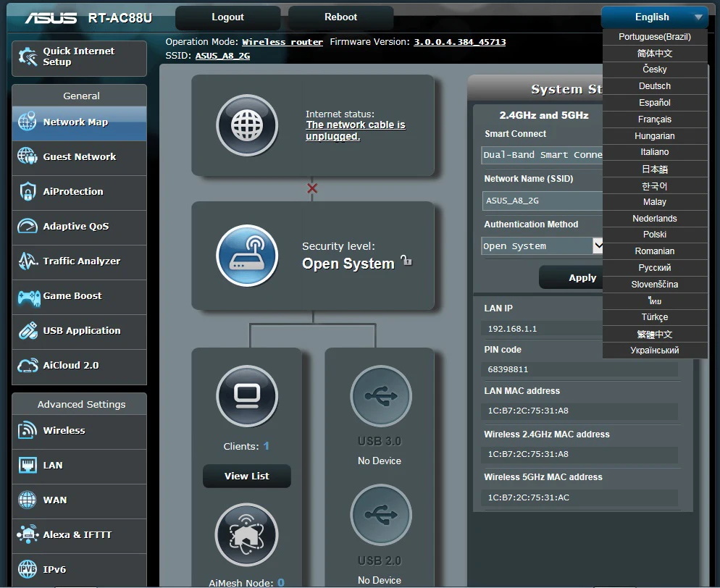The image size is (720, 588).
Task: Click the Network Name (SSID) input field
Action: pos(543,201)
